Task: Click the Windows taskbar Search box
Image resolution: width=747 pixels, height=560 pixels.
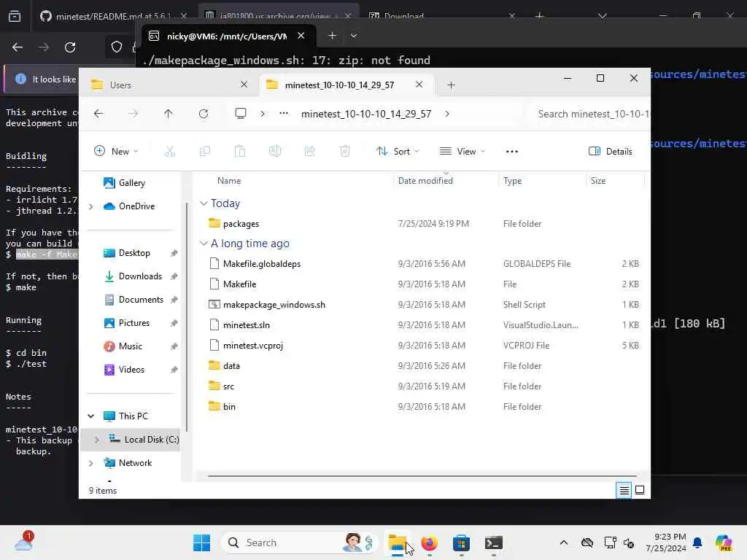Action: click(299, 542)
